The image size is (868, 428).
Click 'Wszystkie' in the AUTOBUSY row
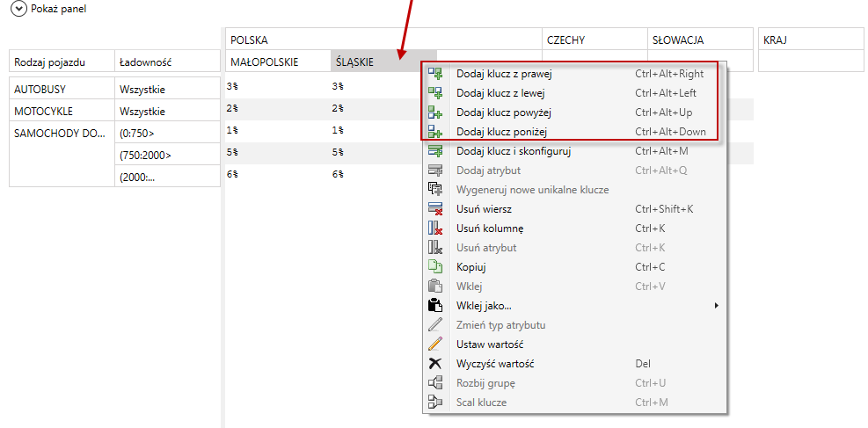point(168,89)
